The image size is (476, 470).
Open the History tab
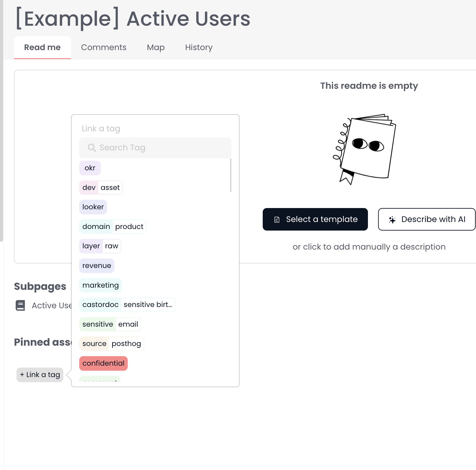(199, 48)
